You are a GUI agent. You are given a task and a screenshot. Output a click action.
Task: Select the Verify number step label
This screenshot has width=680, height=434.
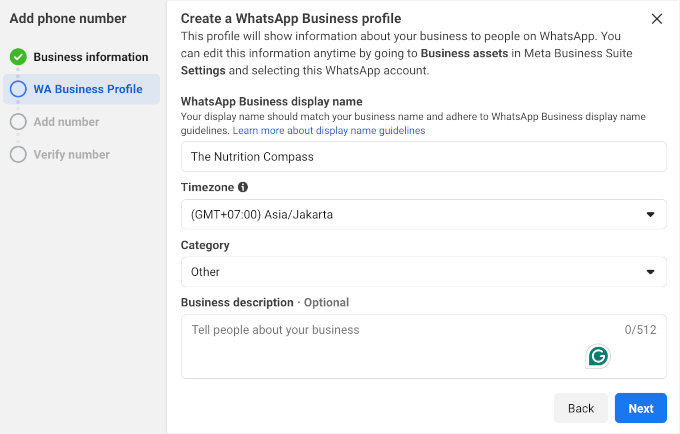pyautogui.click(x=71, y=154)
